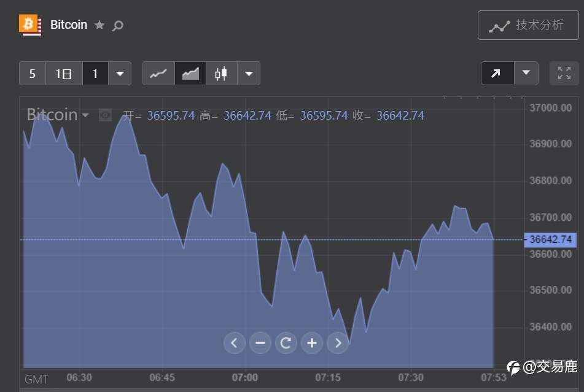Click the 06:30 time axis label
This screenshot has height=392, width=584.
pos(79,378)
